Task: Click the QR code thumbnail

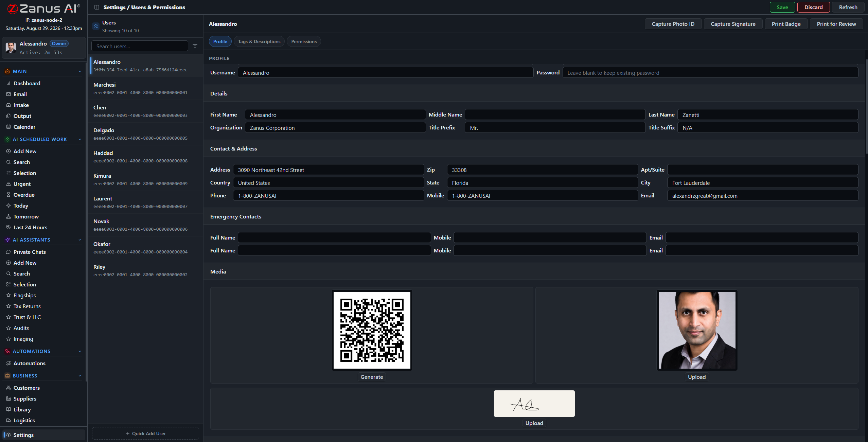Action: [372, 330]
